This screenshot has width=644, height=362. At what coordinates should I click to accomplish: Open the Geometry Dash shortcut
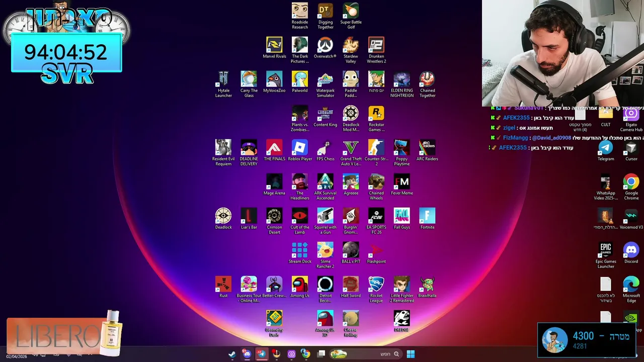pos(274,323)
